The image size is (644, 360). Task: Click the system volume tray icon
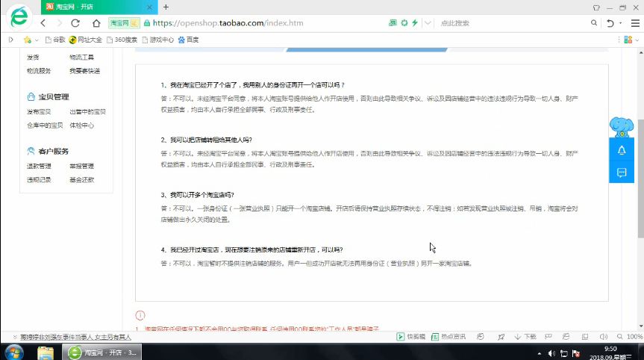point(551,353)
